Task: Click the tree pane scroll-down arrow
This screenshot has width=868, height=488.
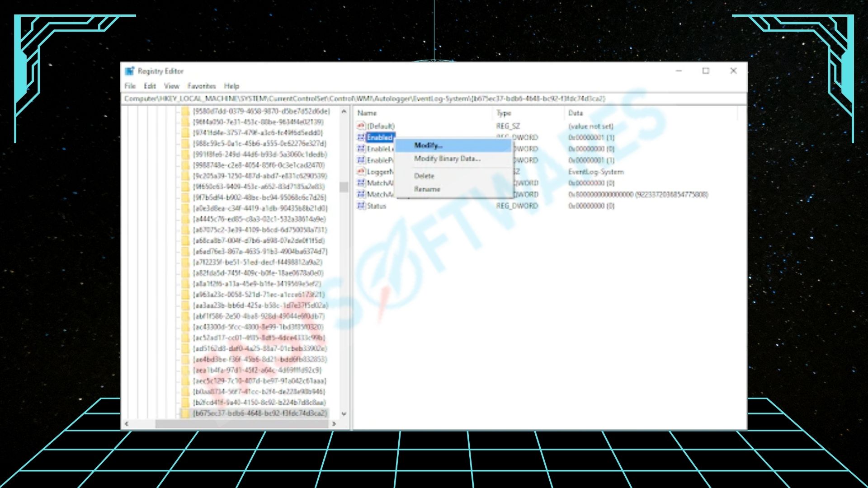Action: (344, 413)
